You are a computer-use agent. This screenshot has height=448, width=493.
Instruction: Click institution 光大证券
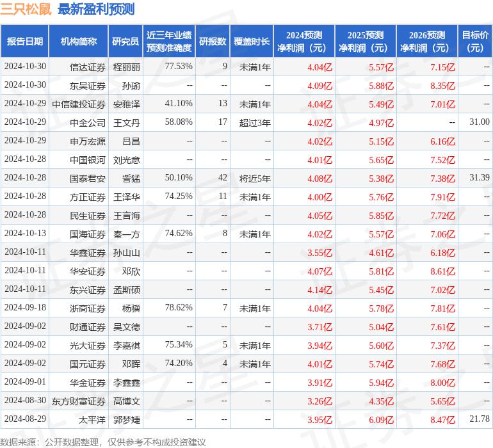point(88,345)
